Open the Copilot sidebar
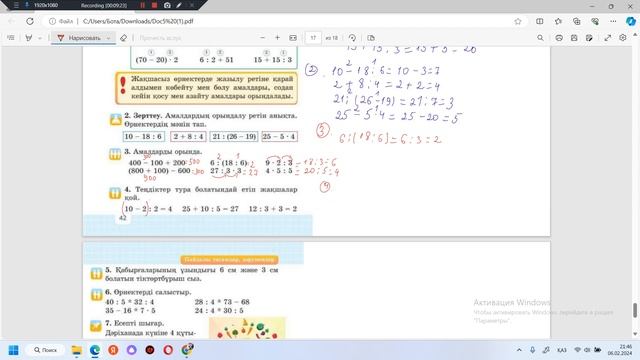Viewport: 640px width, 360px height. 631,21
